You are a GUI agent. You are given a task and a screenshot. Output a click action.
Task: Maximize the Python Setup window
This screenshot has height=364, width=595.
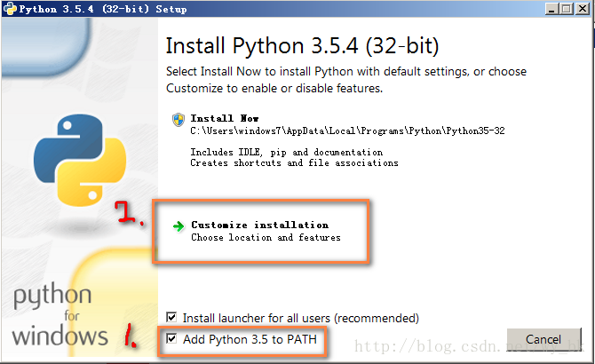[567, 9]
